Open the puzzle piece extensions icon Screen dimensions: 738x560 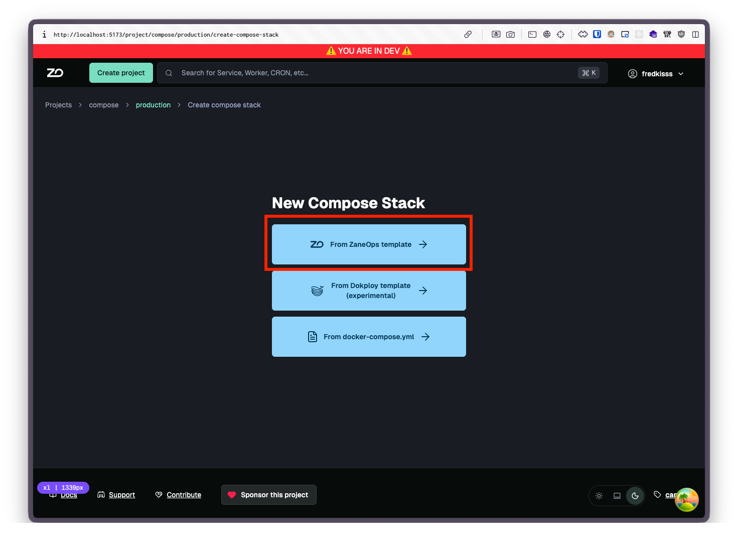583,35
